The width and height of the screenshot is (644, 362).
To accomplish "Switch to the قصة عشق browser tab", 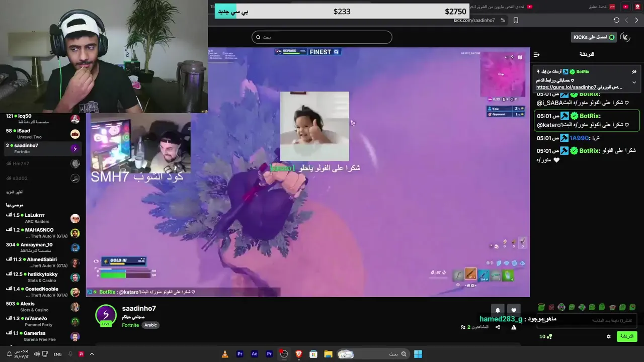I will click(x=602, y=7).
